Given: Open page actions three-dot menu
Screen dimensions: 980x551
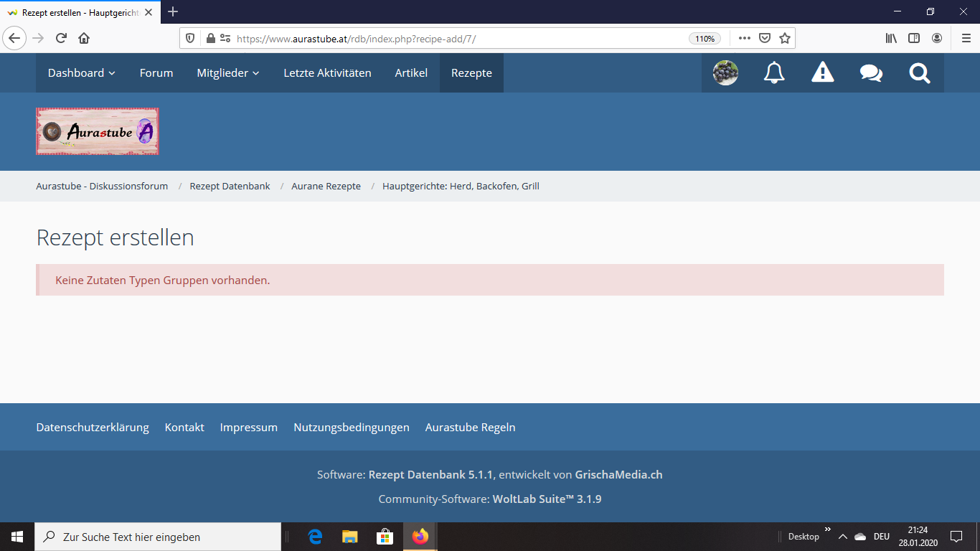Looking at the screenshot, I should [744, 38].
